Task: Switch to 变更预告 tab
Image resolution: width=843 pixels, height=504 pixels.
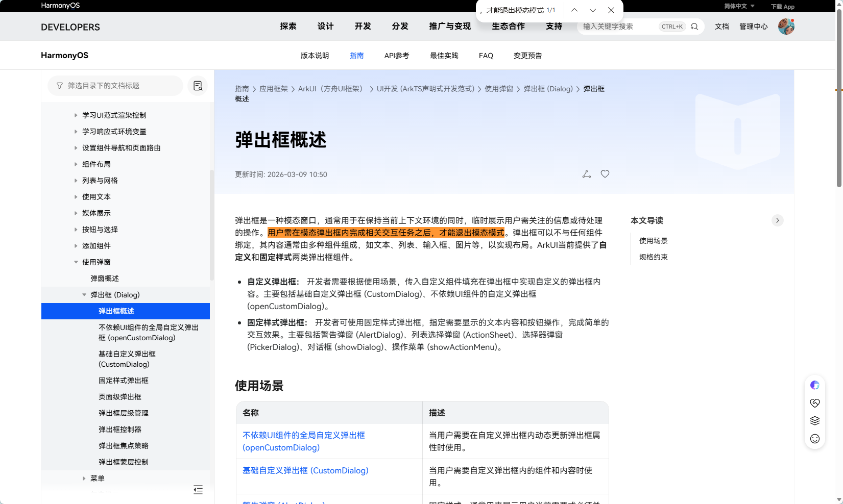Action: tap(528, 56)
